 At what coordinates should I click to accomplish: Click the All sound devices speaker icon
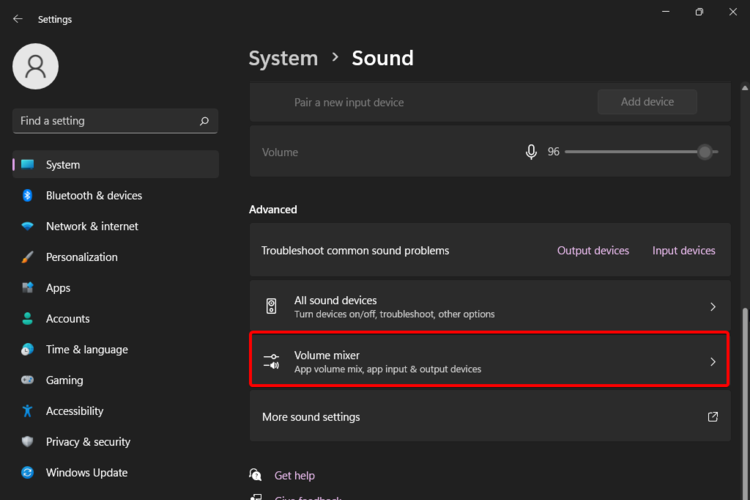[x=271, y=307]
